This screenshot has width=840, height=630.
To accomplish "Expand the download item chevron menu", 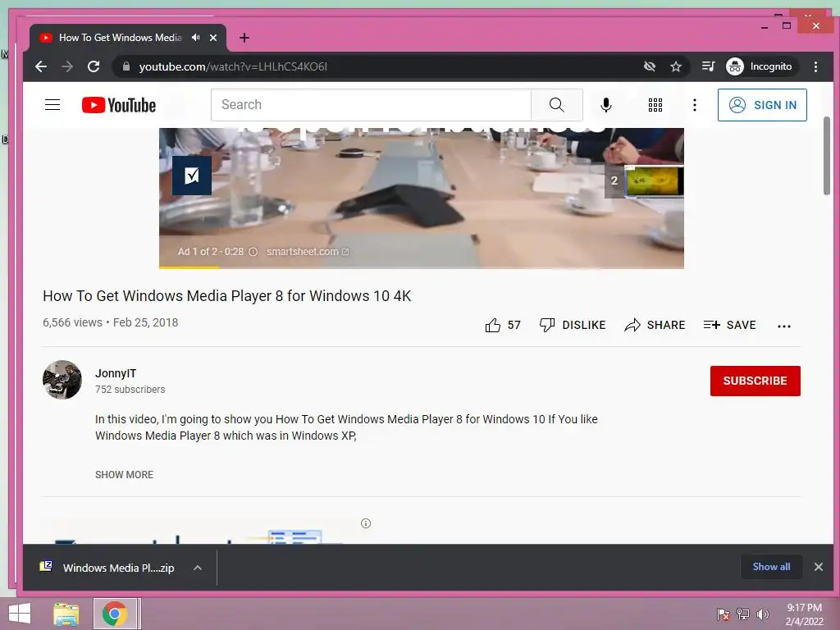I will 198,568.
